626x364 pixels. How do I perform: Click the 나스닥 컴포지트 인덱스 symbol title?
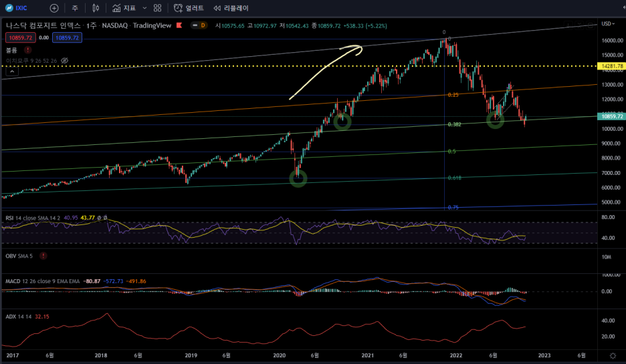point(43,25)
